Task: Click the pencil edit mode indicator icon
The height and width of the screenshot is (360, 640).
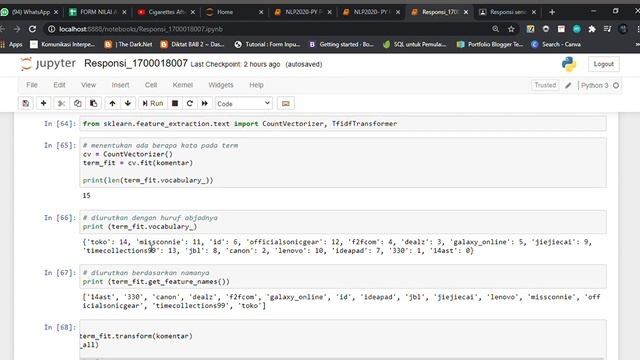Action: click(x=568, y=85)
